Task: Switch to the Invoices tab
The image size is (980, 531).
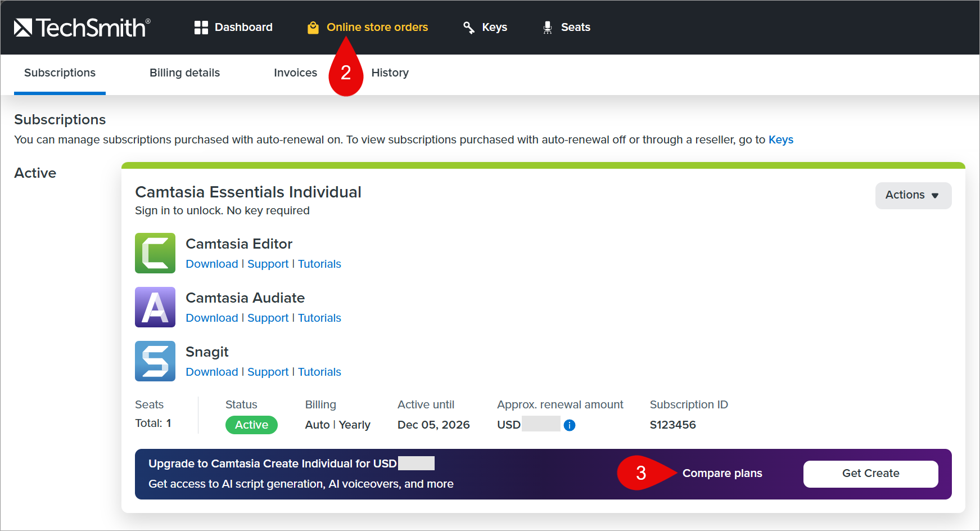Action: point(295,73)
